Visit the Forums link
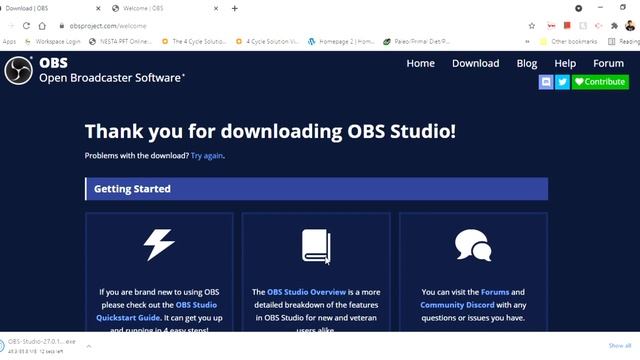Screen dimensions: 640x360 tap(495, 292)
